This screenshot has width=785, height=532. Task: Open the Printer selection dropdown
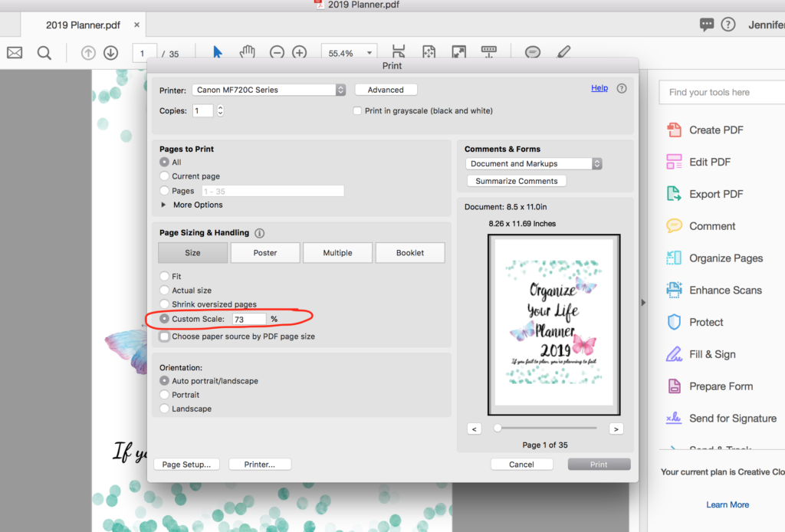(268, 89)
